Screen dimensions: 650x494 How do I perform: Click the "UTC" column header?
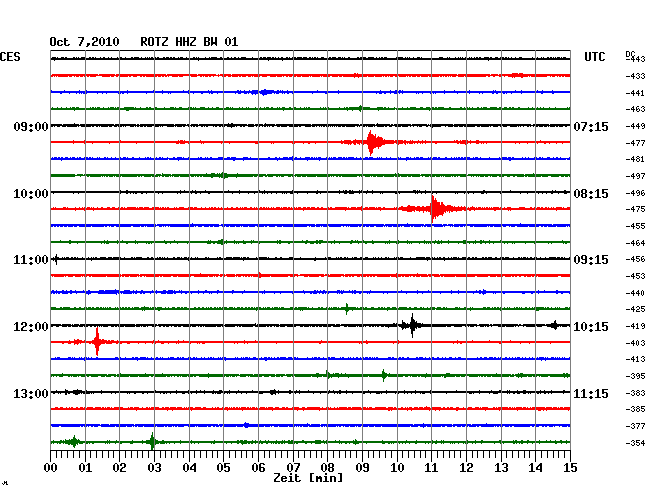594,57
